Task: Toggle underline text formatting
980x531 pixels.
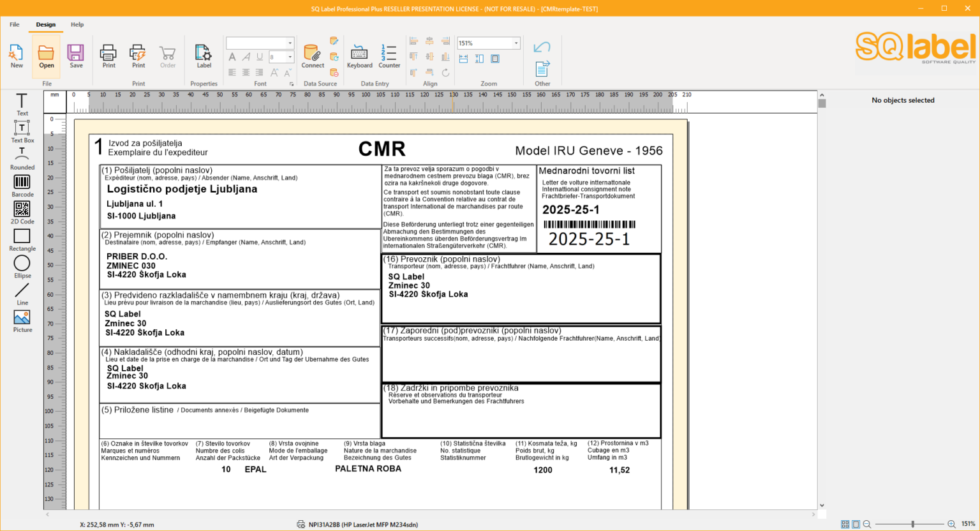Action: (259, 57)
